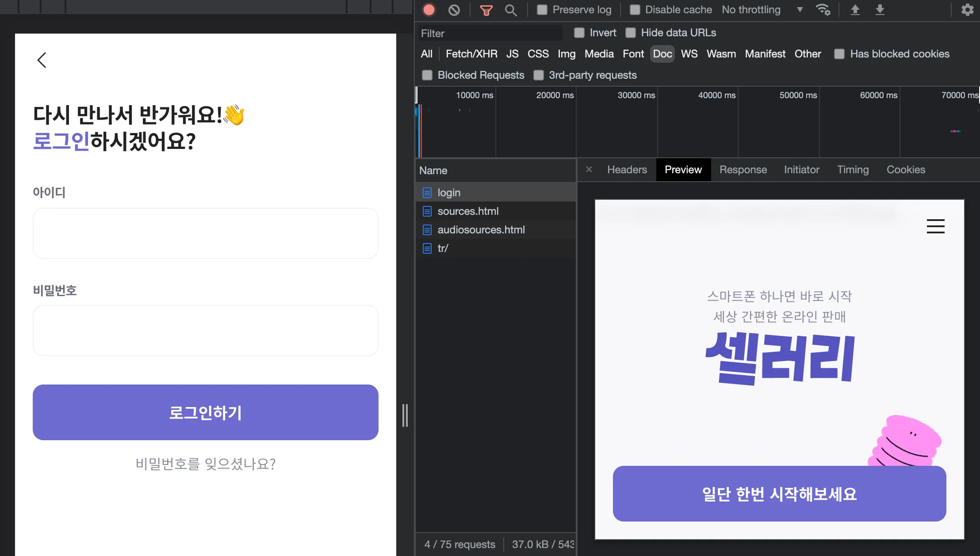Open the 비밀번호를 잊으셨나요? link
Screen dimensions: 980x556
pos(205,464)
